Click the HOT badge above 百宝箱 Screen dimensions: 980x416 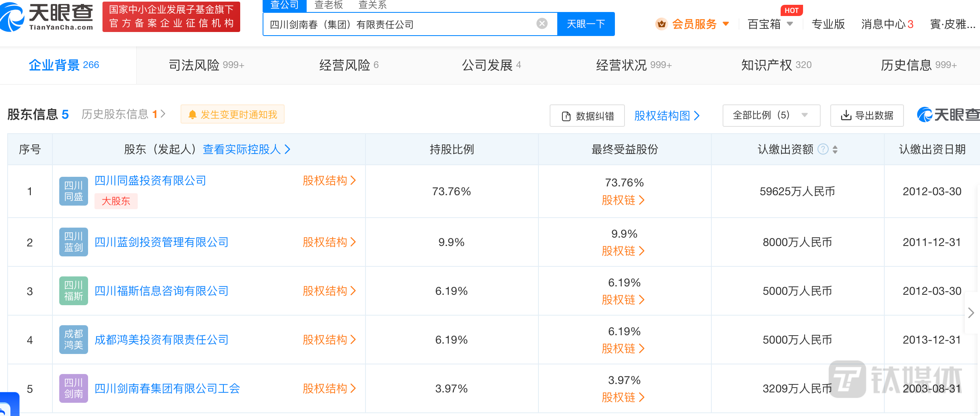click(791, 10)
